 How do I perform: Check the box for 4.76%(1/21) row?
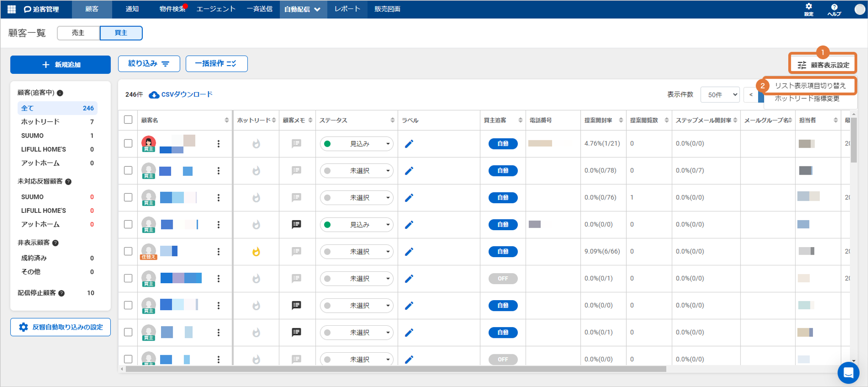(128, 143)
